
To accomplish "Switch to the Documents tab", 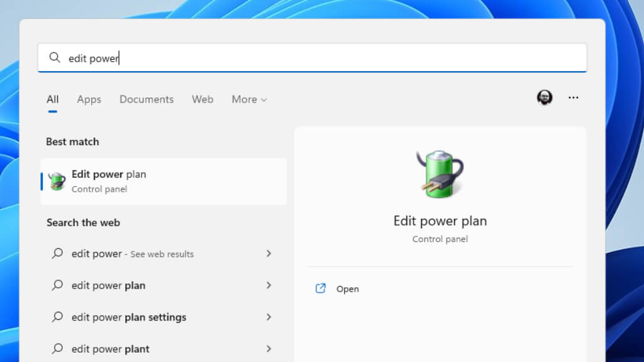I will tap(147, 99).
